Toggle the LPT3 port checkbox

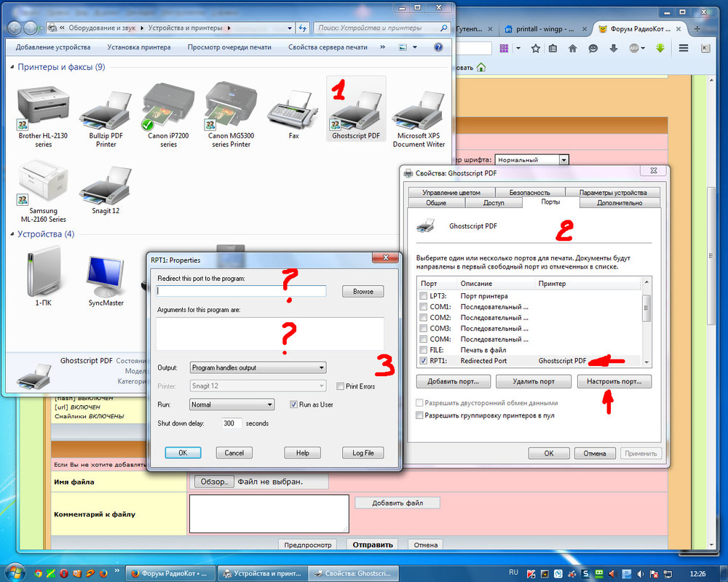(x=423, y=295)
